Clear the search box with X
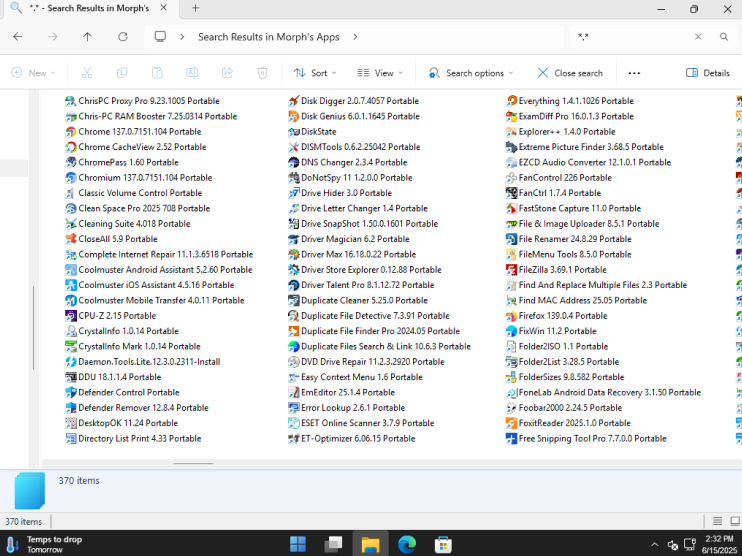This screenshot has width=742, height=556. [698, 36]
